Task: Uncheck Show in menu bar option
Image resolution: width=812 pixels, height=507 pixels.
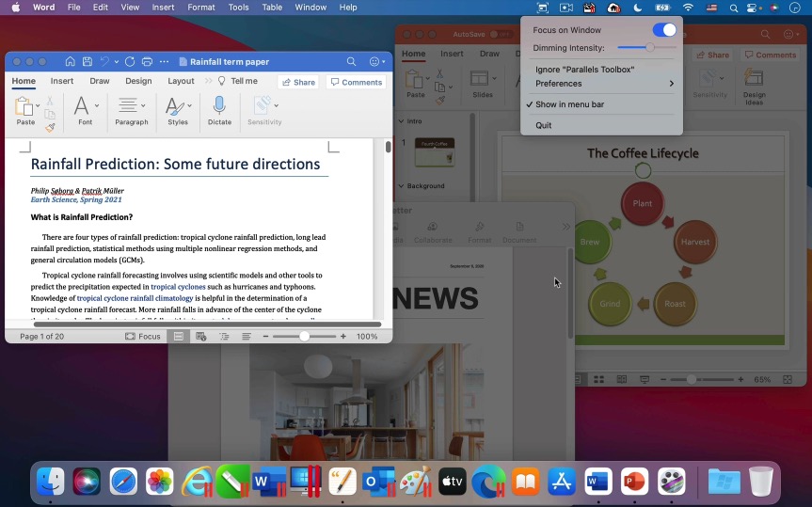Action: click(569, 104)
